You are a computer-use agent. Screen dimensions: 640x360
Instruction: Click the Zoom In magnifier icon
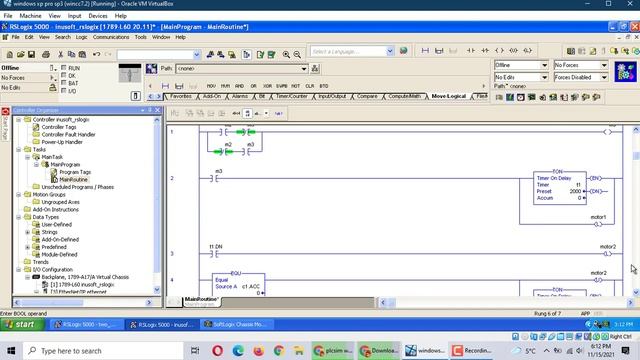point(286,54)
